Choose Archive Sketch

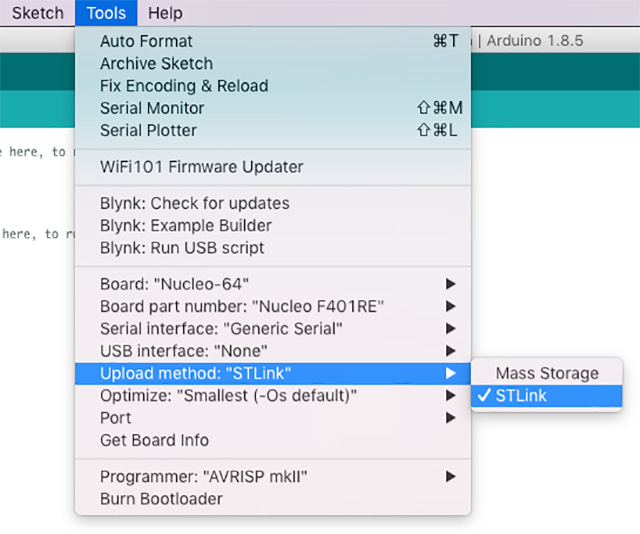155,64
